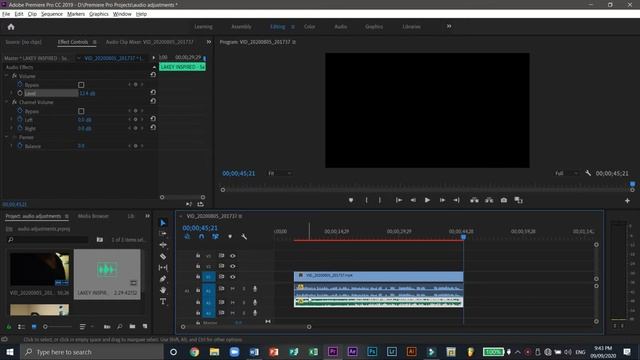Viewport: 640px width, 360px height.
Task: Export a frame with camera icon
Action: coord(504,200)
